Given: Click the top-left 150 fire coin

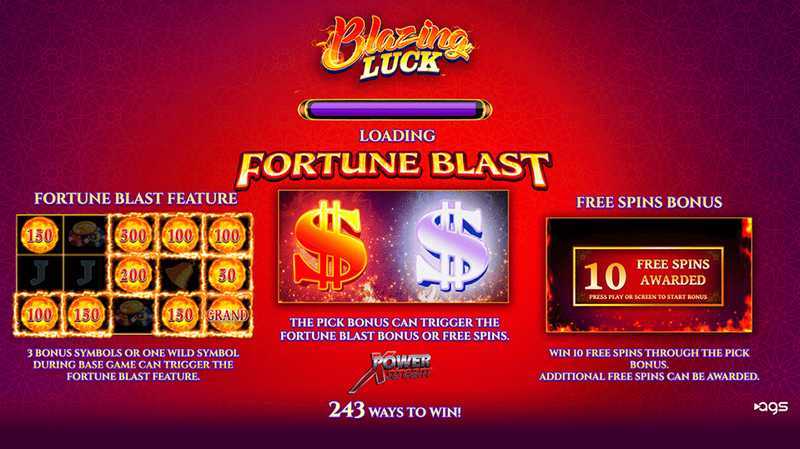Looking at the screenshot, I should tap(39, 235).
